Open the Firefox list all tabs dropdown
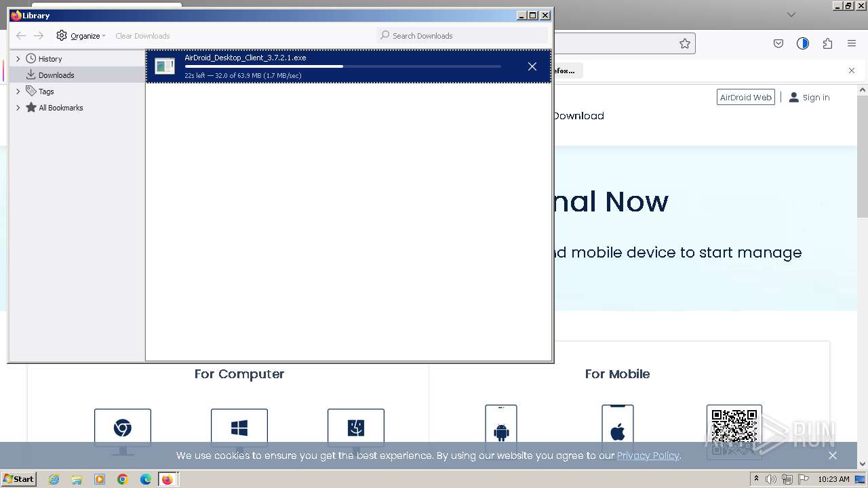 (791, 14)
